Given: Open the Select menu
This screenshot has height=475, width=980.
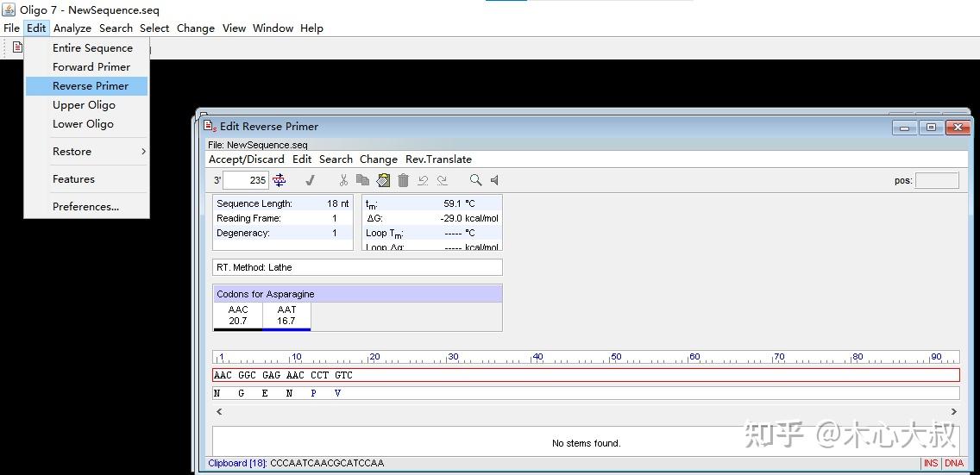Looking at the screenshot, I should tap(154, 28).
